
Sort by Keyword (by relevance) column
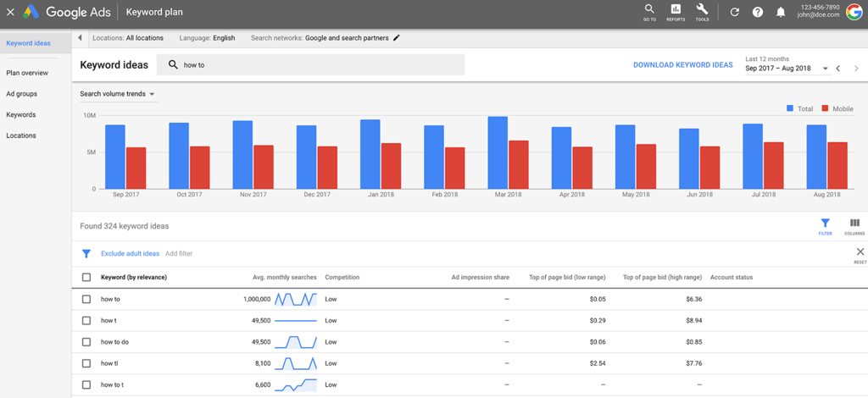coord(133,278)
